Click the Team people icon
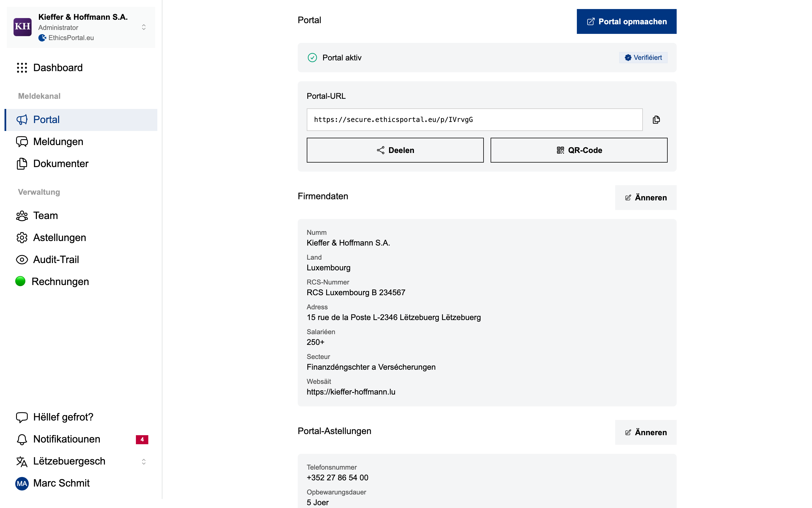The image size is (812, 508). click(22, 216)
